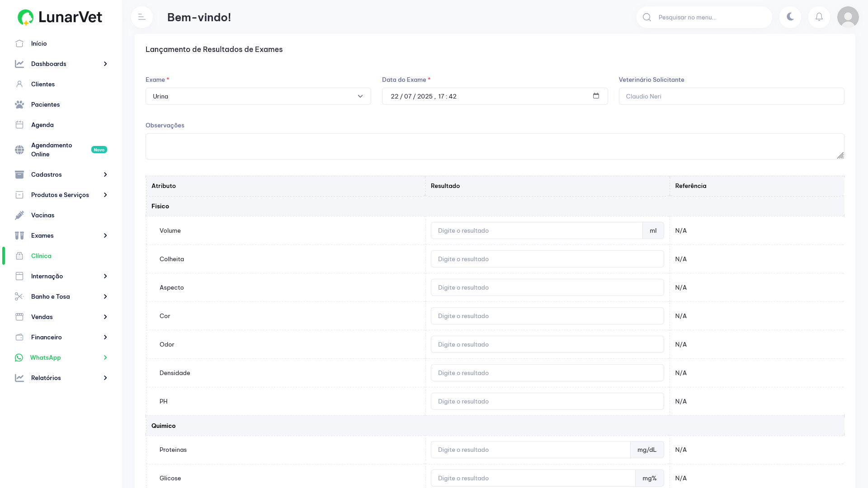868x488 pixels.
Task: Click the PH result input
Action: [x=547, y=401]
